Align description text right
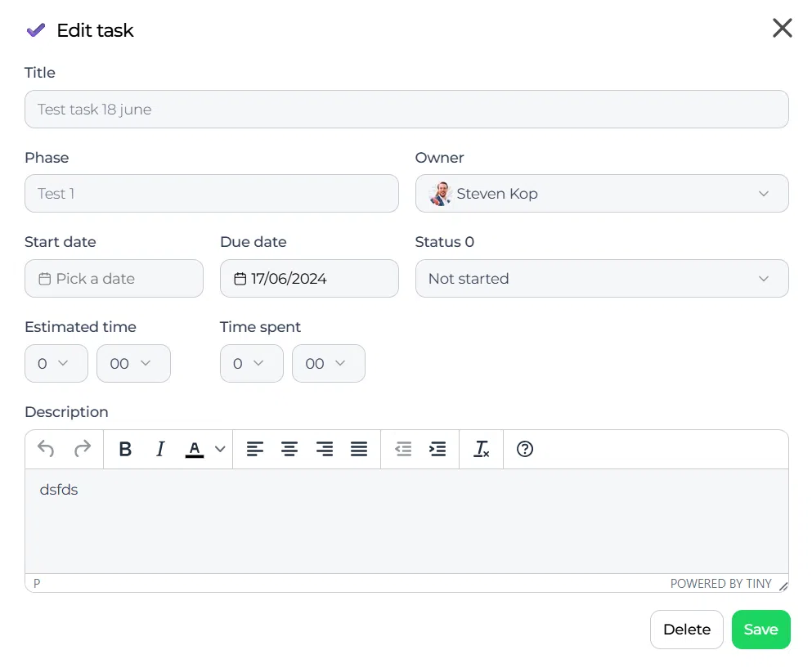This screenshot has height=668, width=812. tap(325, 449)
